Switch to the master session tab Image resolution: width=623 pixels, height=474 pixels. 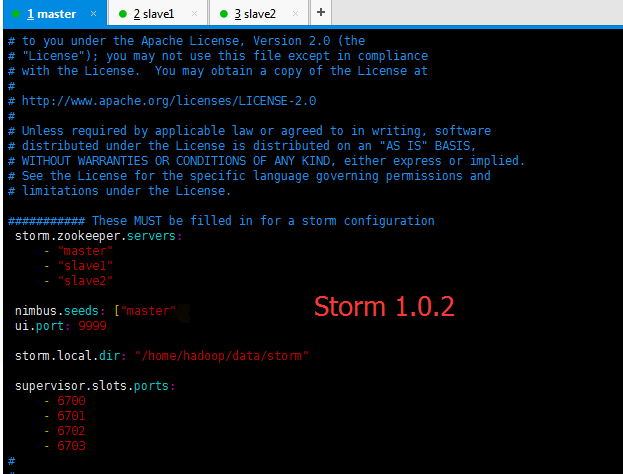tap(55, 14)
